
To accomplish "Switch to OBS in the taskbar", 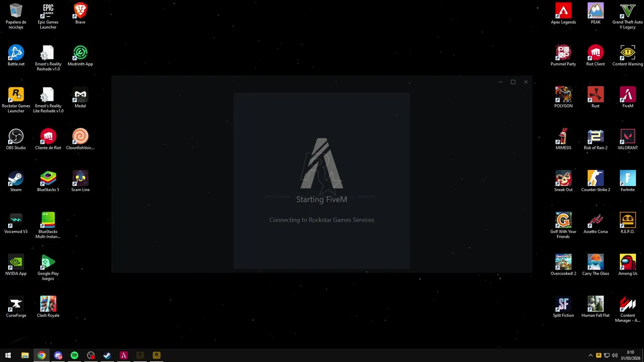I will click(x=91, y=355).
